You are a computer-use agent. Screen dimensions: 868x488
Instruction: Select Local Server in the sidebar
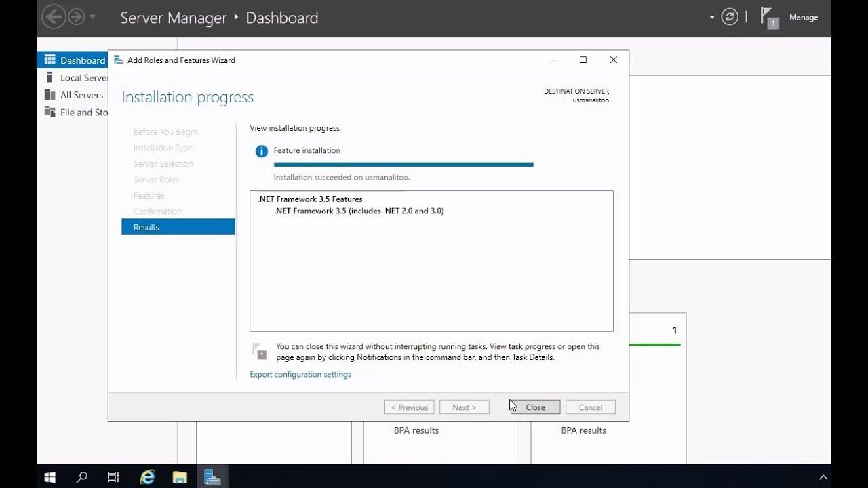click(x=73, y=77)
